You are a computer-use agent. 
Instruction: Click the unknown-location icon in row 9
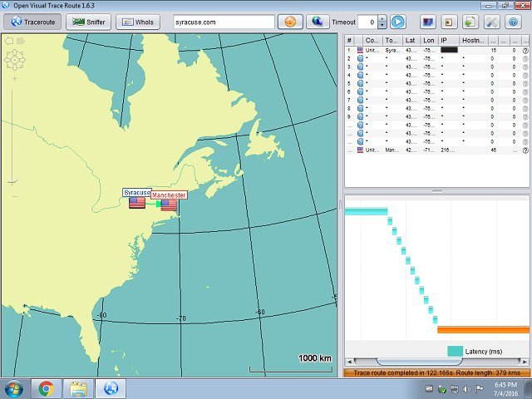pos(360,116)
